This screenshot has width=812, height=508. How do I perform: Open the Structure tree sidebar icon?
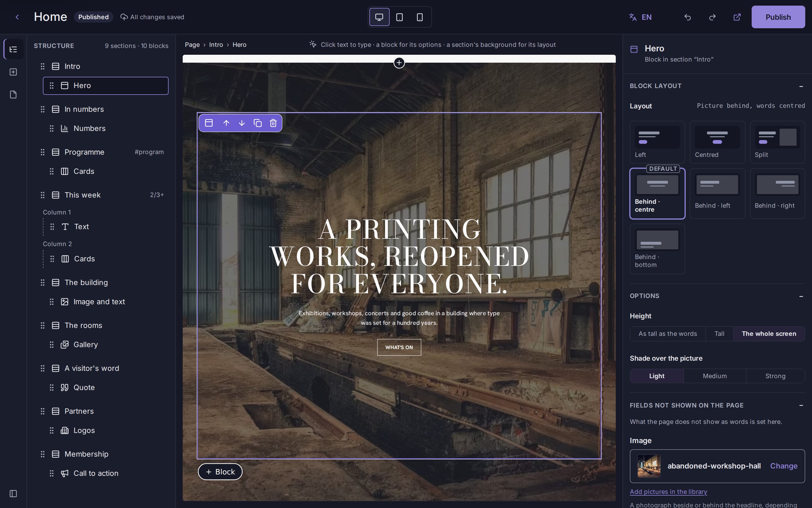(14, 49)
